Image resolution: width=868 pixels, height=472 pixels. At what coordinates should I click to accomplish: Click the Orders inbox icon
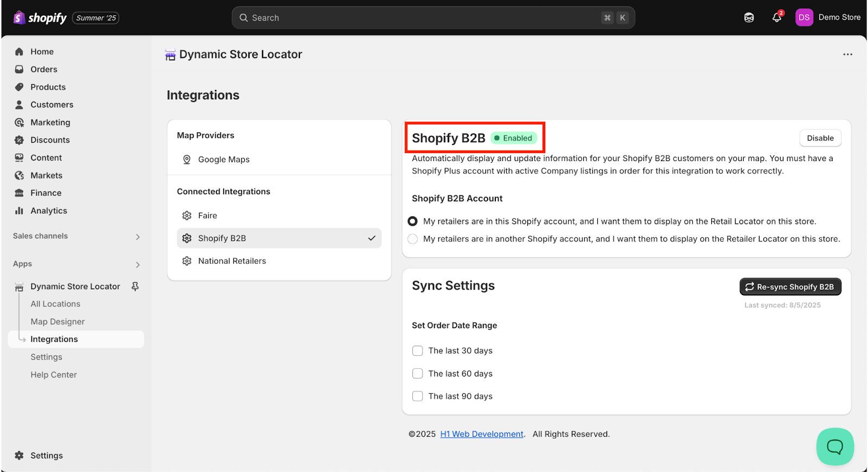19,69
